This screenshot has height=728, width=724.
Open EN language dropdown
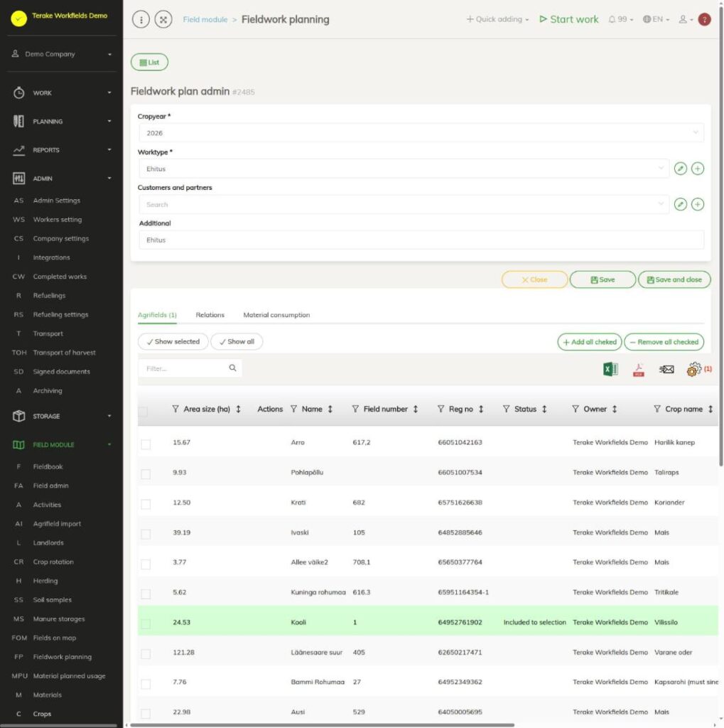pyautogui.click(x=656, y=19)
